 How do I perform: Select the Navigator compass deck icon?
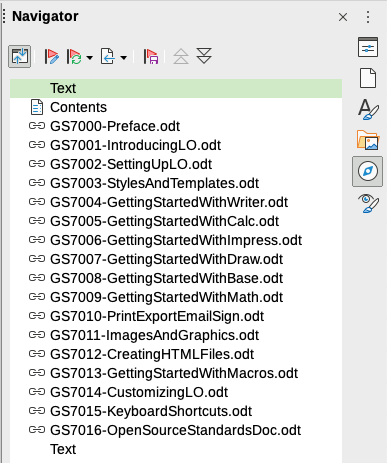(x=368, y=171)
